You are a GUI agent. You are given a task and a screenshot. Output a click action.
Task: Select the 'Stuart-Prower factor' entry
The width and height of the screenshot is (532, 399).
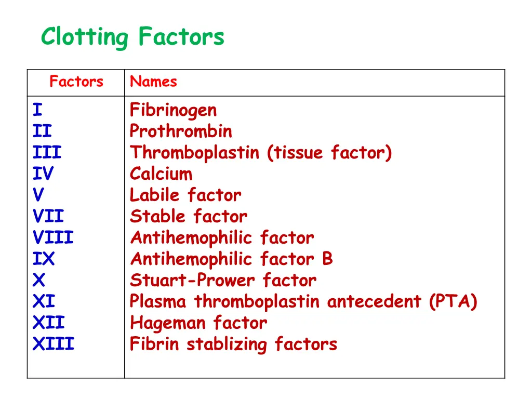point(223,281)
